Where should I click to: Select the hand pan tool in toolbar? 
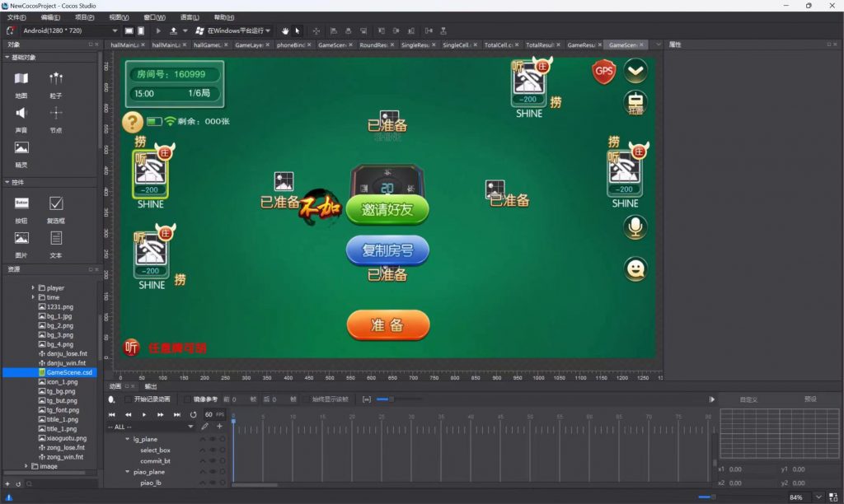pos(286,30)
